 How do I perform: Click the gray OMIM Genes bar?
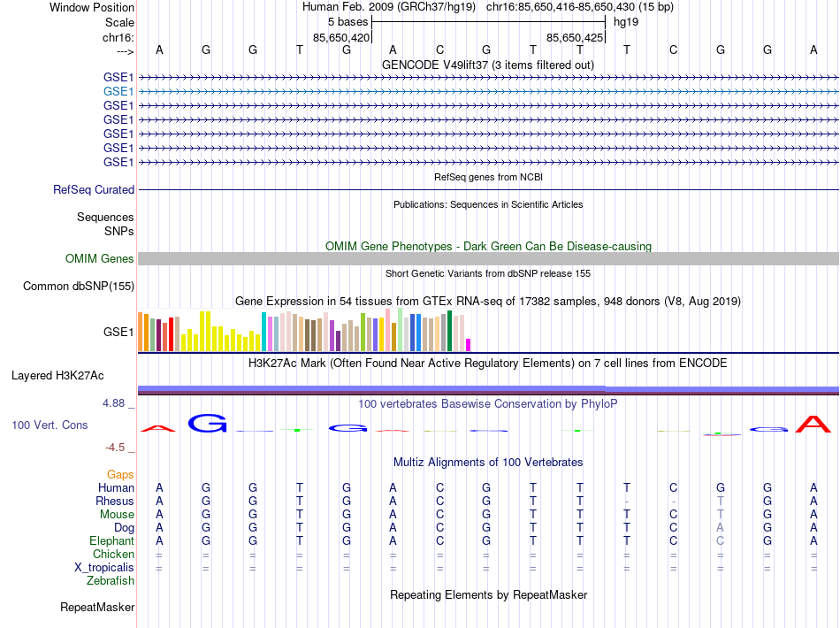488,259
